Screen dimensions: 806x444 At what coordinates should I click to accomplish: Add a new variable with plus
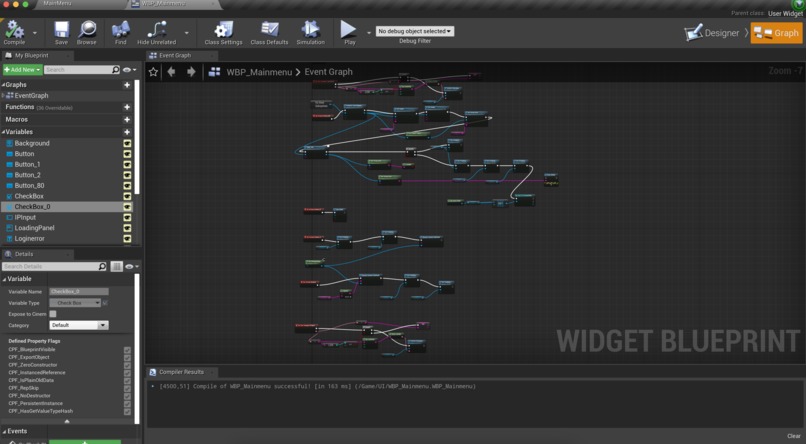click(127, 132)
